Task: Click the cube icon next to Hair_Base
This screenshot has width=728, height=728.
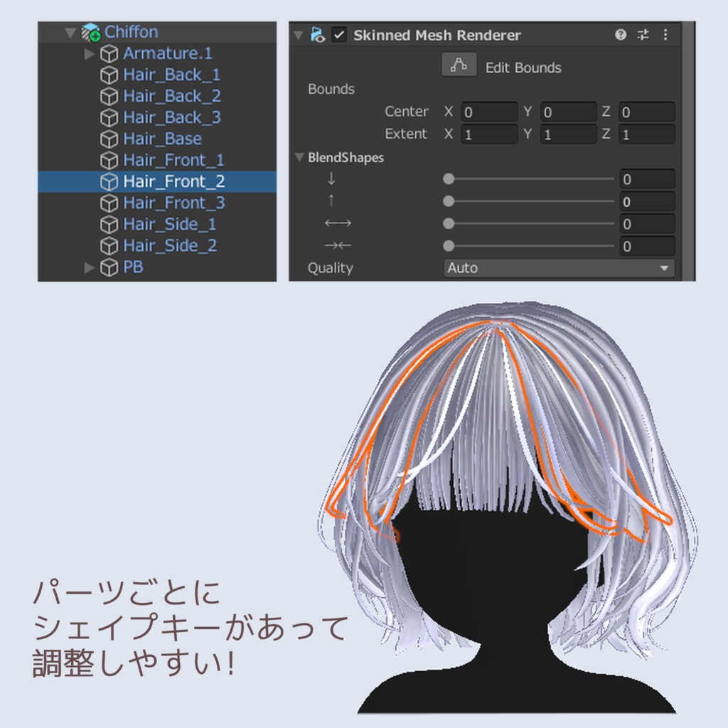Action: 109,138
